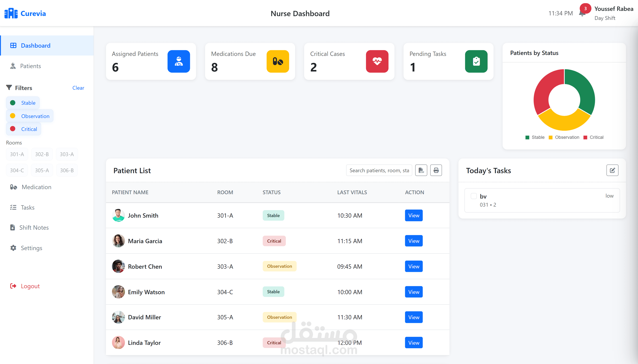
Task: Export patient list as CSV
Action: 421,170
